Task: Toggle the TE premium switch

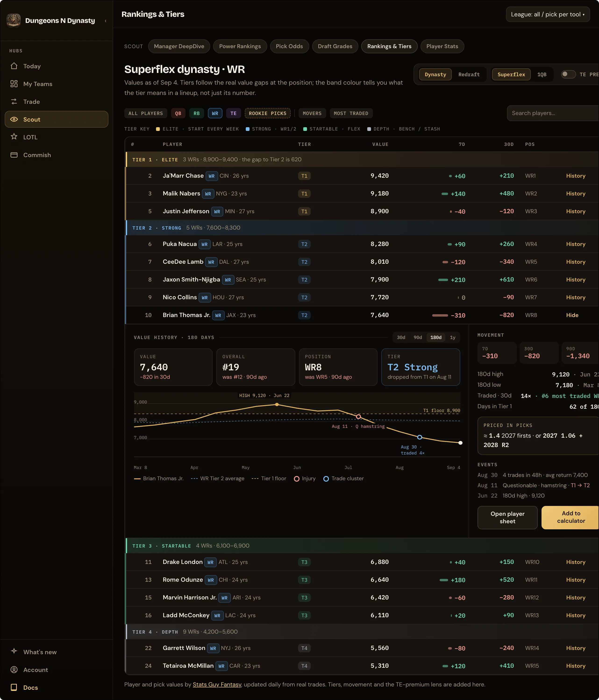Action: tap(568, 74)
